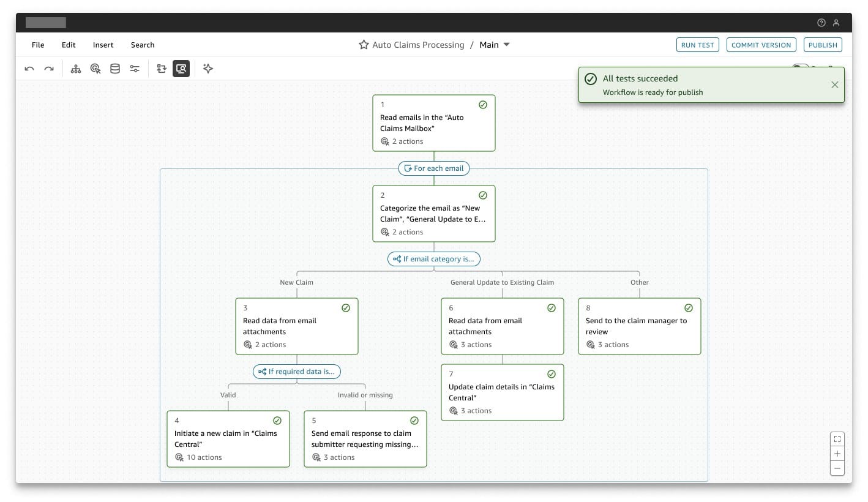Image resolution: width=868 pixels, height=502 pixels.
Task: Click the success check icon on step 4
Action: coord(277,421)
